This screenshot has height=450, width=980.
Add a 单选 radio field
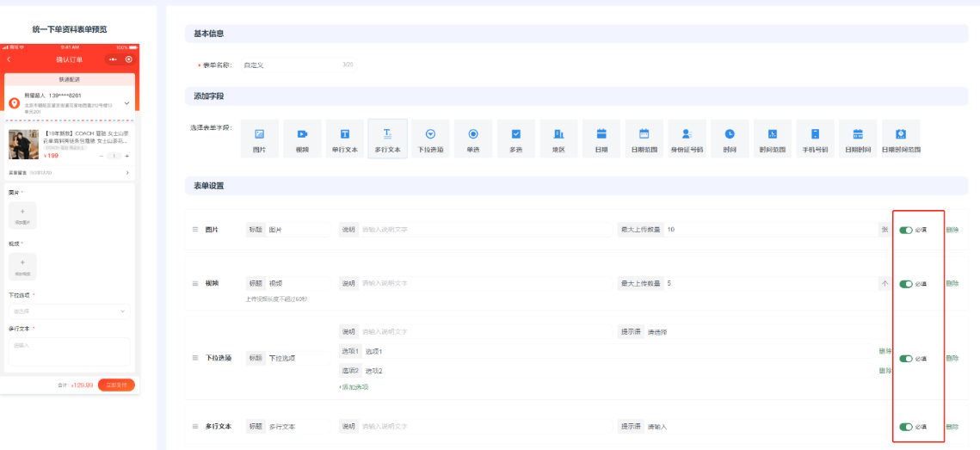point(472,139)
